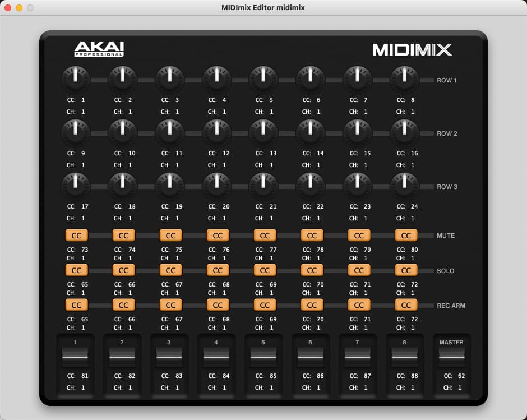Edit MASTER fader CC value 62

pos(461,376)
